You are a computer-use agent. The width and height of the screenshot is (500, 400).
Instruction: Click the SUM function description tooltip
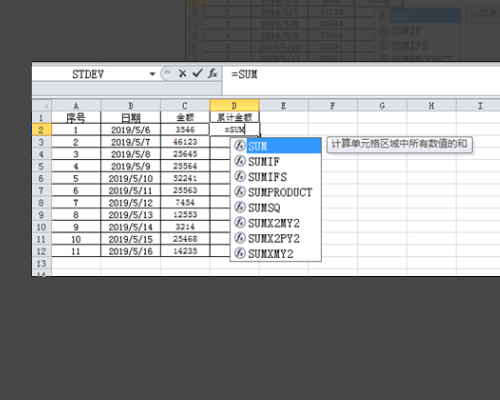pos(399,144)
